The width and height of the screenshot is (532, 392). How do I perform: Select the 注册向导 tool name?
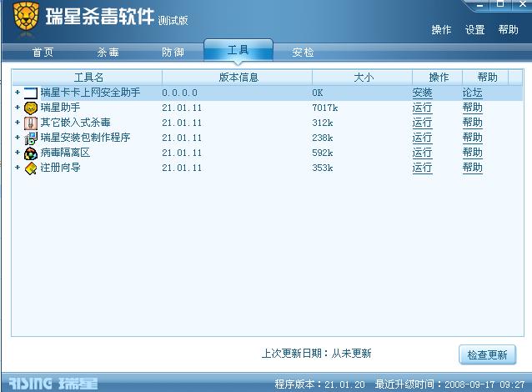click(60, 168)
